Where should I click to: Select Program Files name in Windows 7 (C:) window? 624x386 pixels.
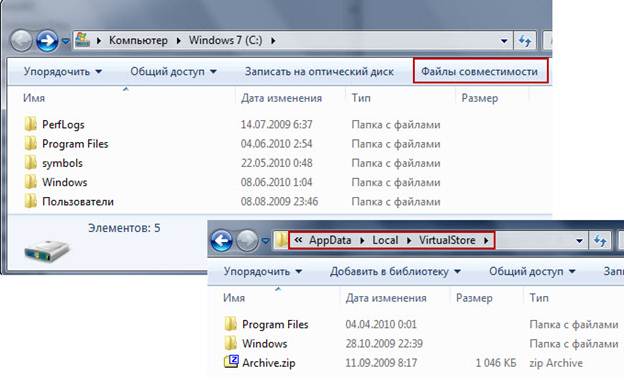[x=75, y=144]
